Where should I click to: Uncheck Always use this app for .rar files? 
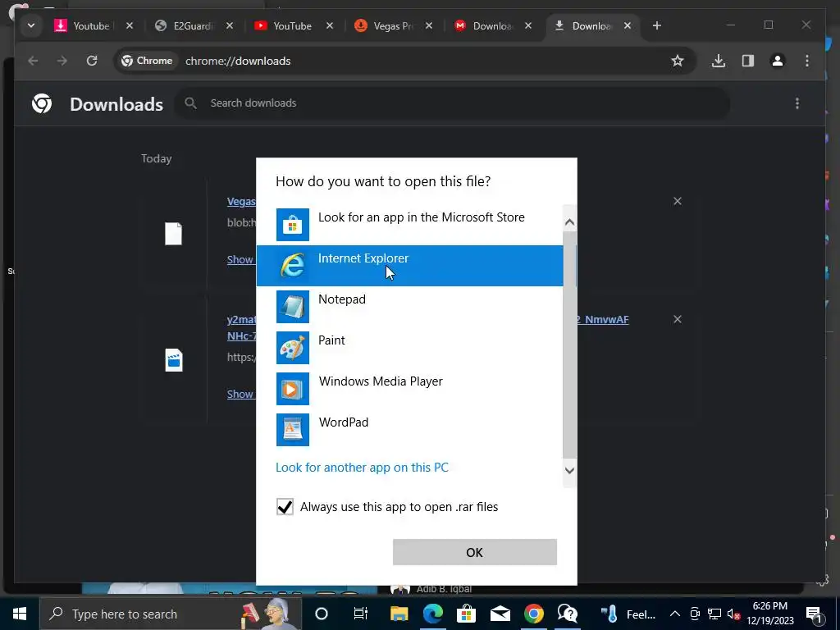285,506
